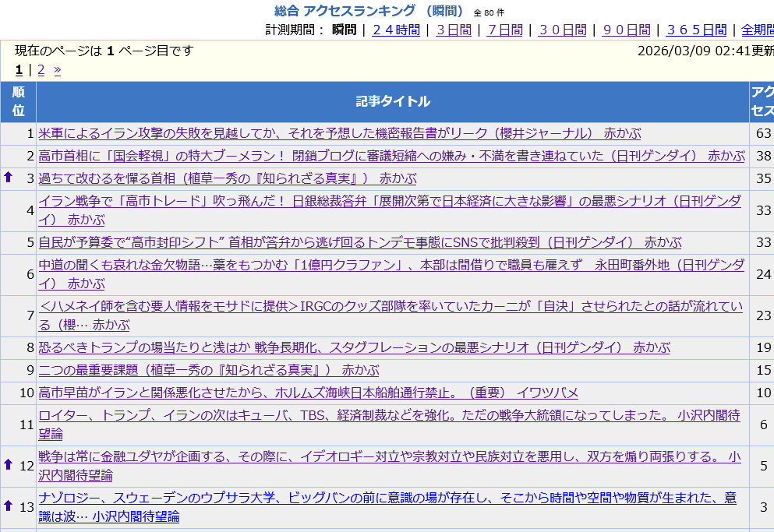The image size is (774, 532).
Task: Click the 記事タイトル column header
Action: click(392, 101)
